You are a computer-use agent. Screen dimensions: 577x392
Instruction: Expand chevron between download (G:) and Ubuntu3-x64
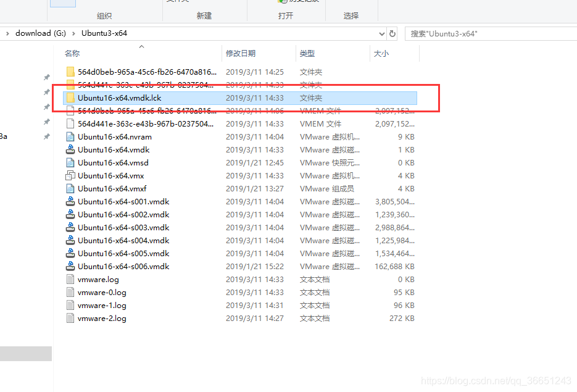(x=73, y=33)
